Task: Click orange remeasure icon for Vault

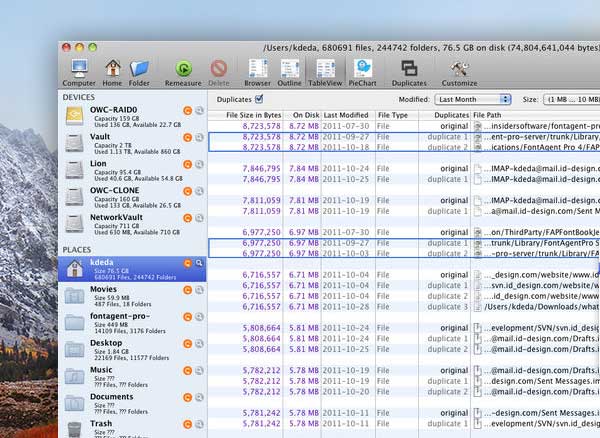Action: [188, 137]
